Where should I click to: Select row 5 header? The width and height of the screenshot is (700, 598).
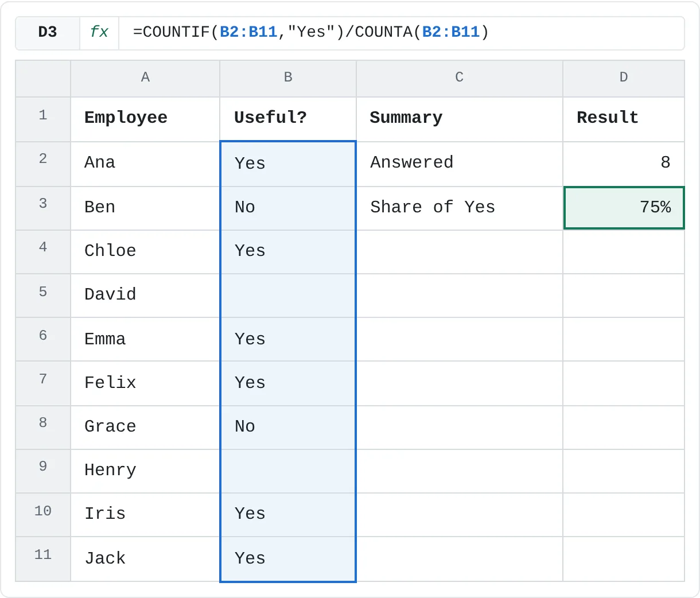(x=43, y=296)
